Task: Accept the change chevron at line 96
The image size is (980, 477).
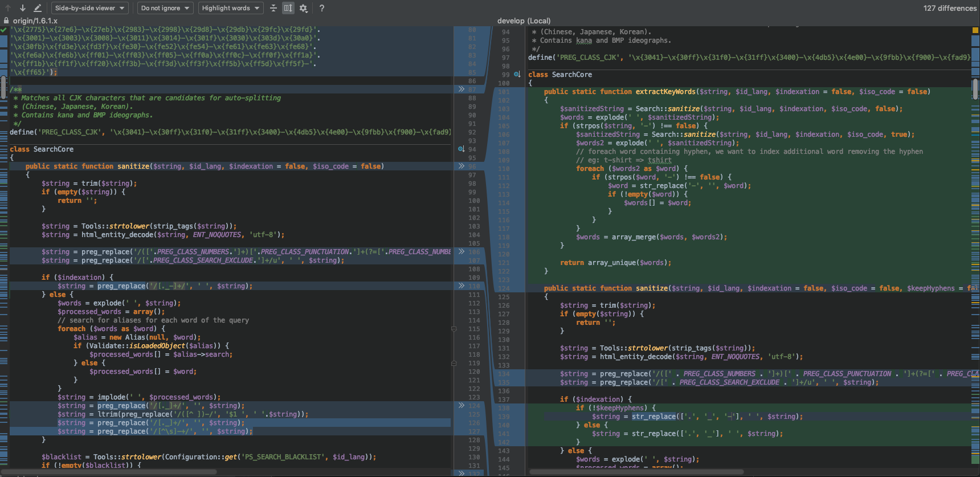Action: [462, 166]
